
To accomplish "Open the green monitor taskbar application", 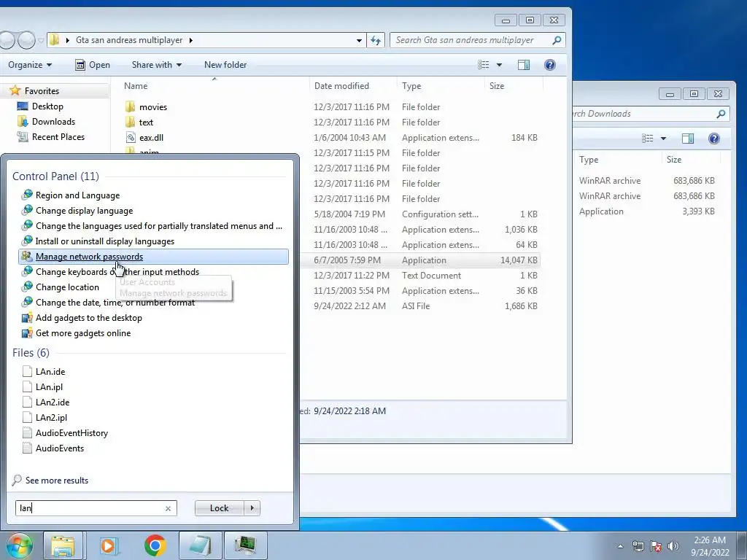I will point(245,545).
